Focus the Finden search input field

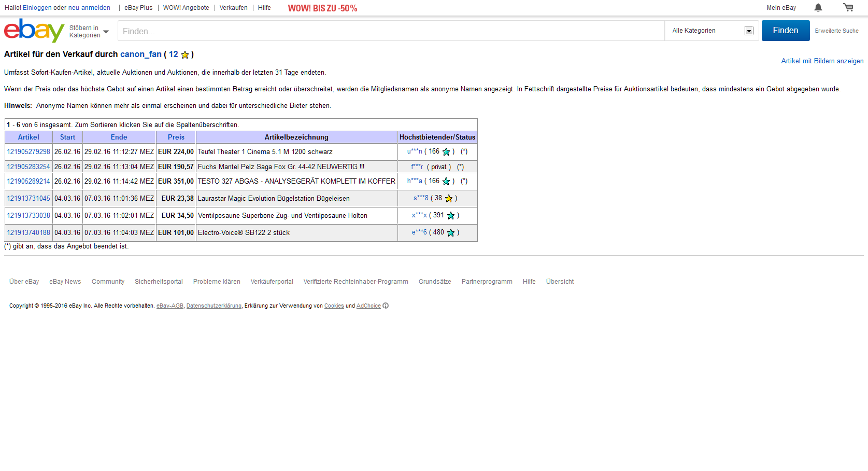[x=391, y=31]
